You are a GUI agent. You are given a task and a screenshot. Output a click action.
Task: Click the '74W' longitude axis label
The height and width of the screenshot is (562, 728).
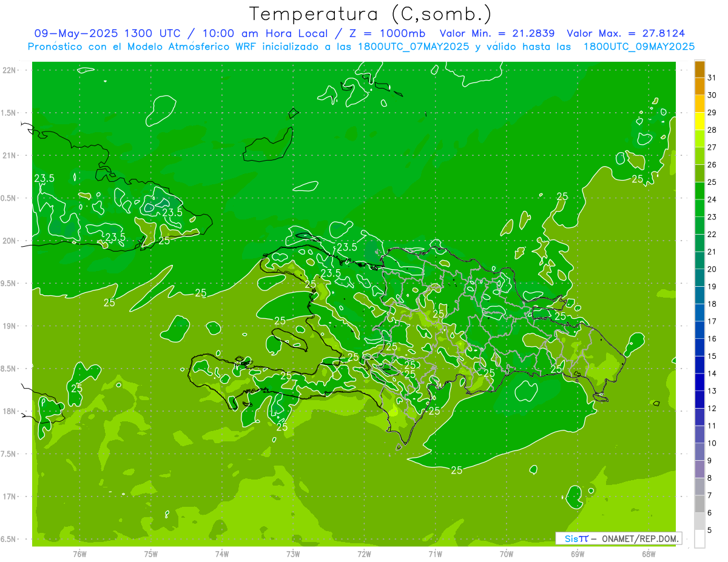click(222, 554)
